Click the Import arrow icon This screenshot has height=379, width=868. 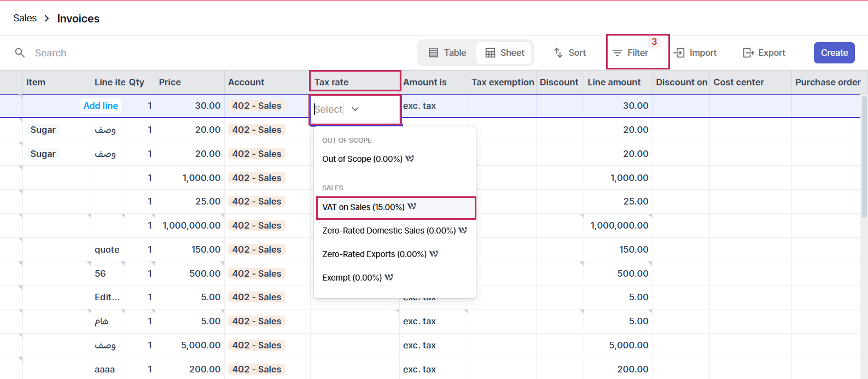click(x=679, y=53)
